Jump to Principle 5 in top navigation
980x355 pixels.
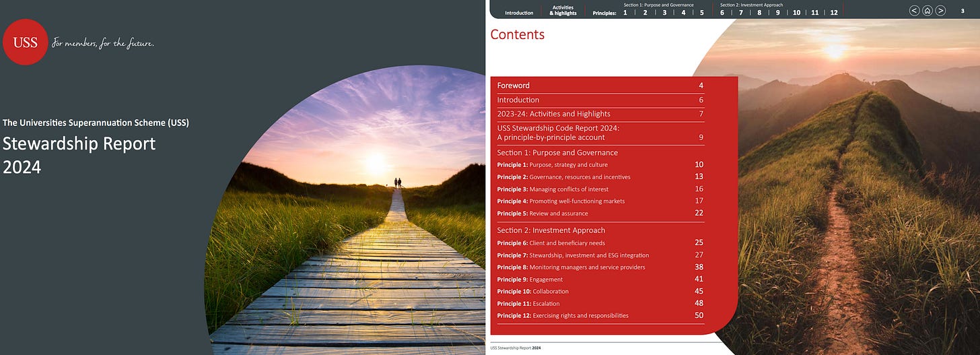click(702, 13)
